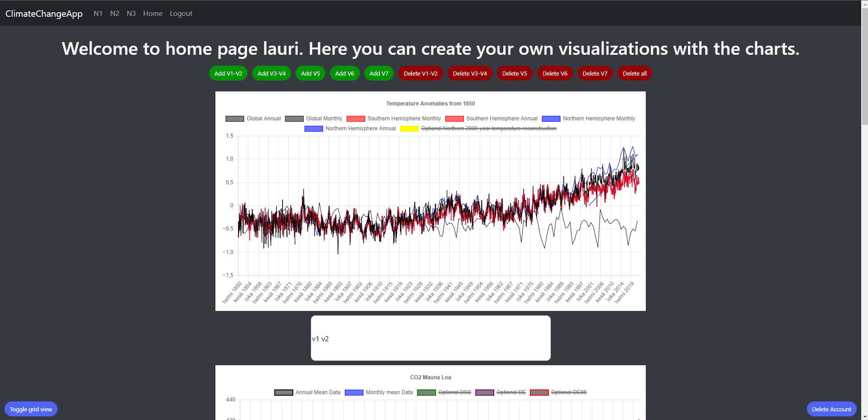Toggle Global Annual legend swatch
Image resolution: width=868 pixels, height=420 pixels.
(235, 119)
